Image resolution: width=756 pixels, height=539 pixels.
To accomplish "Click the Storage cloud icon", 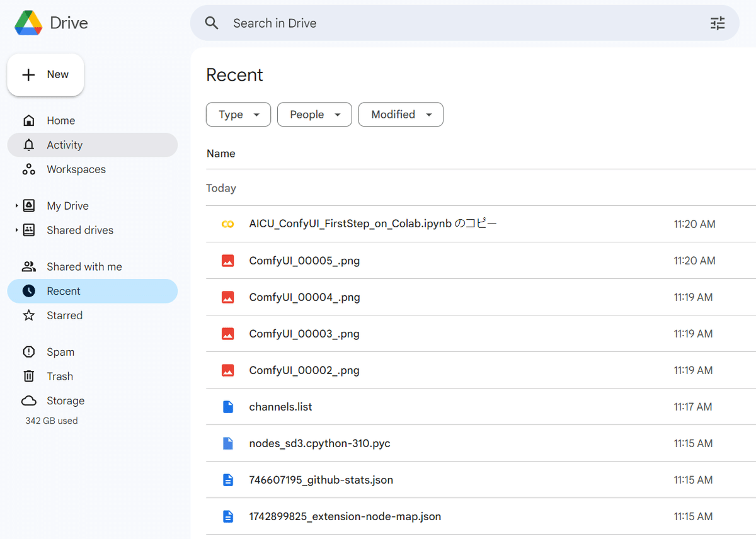I will point(29,400).
